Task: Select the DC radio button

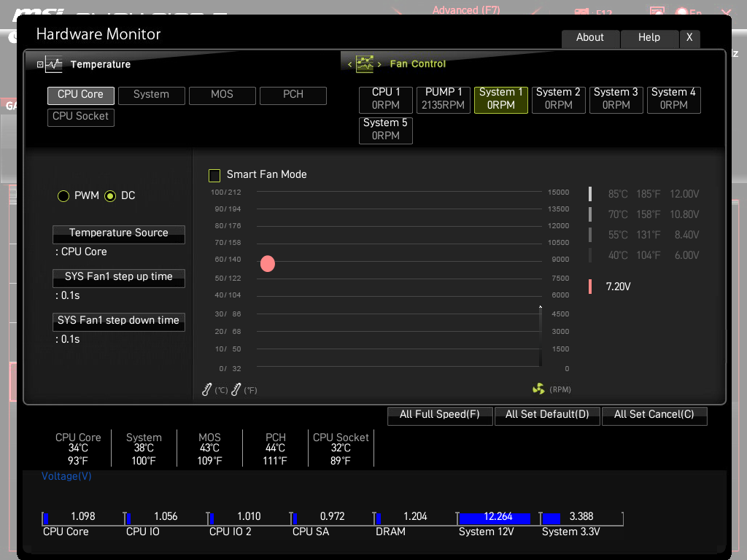Action: [110, 195]
